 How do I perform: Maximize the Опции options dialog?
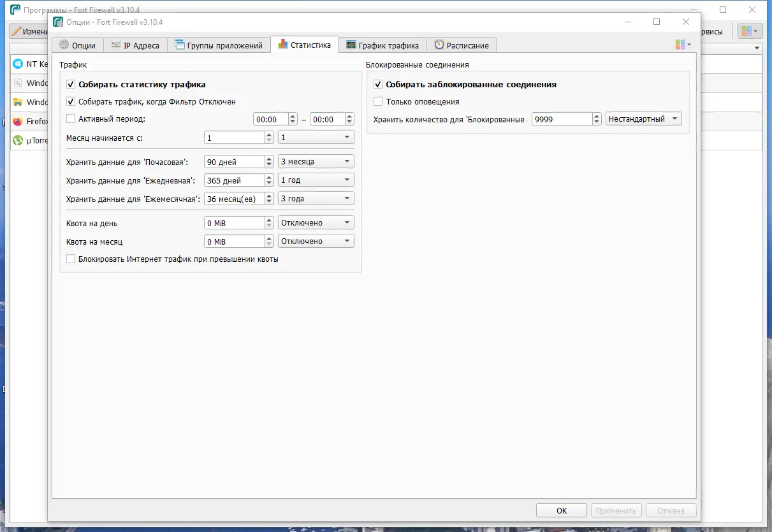[x=657, y=22]
